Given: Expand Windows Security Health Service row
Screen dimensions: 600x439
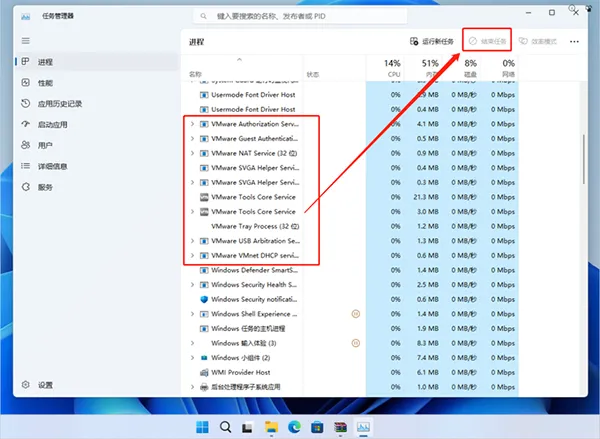Looking at the screenshot, I should 192,284.
